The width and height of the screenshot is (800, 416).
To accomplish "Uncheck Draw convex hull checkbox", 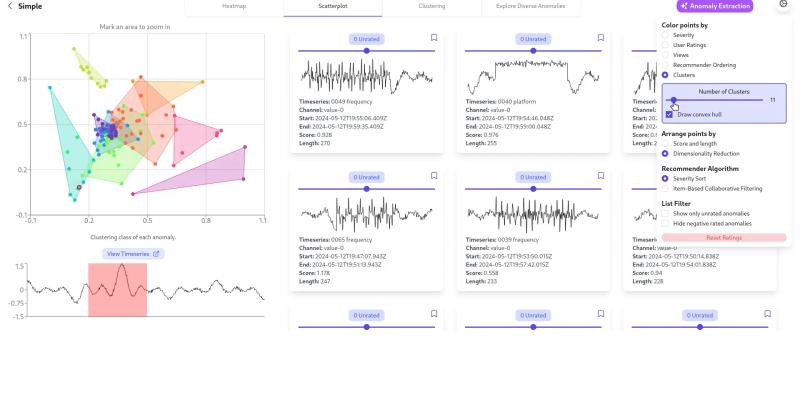I will pos(670,115).
